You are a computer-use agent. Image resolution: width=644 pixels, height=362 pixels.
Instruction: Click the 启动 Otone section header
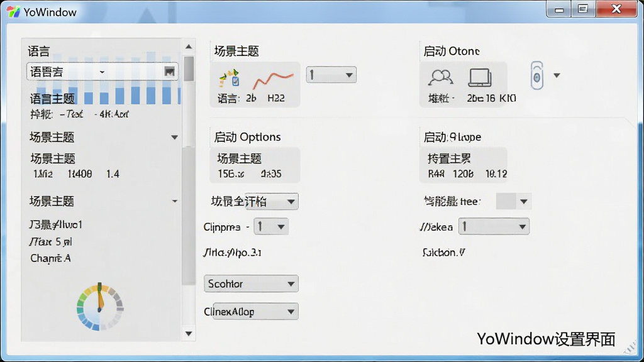pyautogui.click(x=452, y=51)
